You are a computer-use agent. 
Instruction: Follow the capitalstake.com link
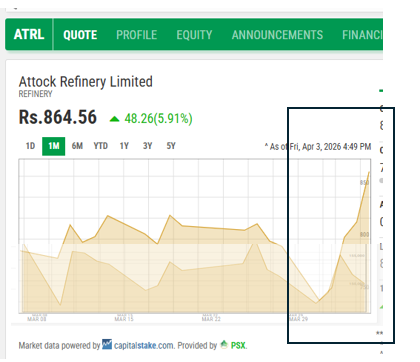pos(144,345)
